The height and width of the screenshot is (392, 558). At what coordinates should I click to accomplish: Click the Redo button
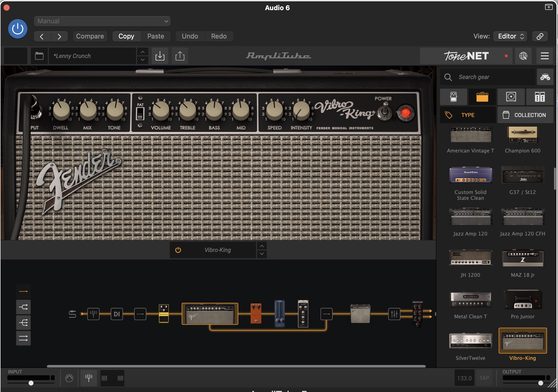(x=219, y=36)
